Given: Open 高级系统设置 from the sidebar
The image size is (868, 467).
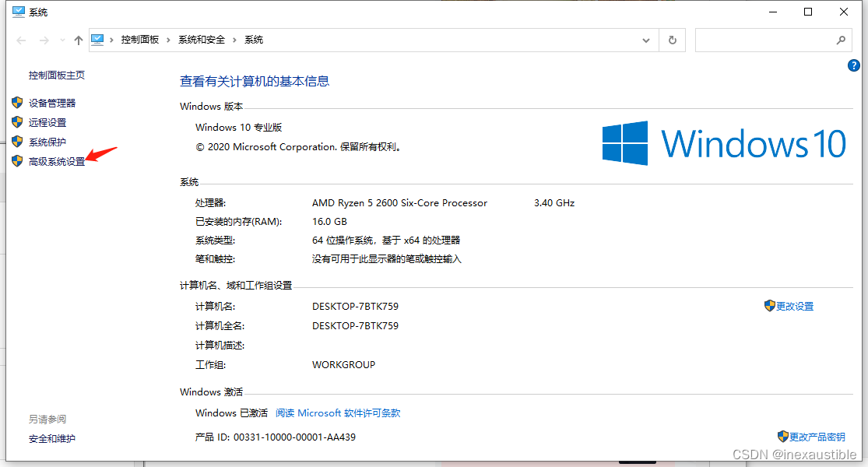Looking at the screenshot, I should (57, 162).
